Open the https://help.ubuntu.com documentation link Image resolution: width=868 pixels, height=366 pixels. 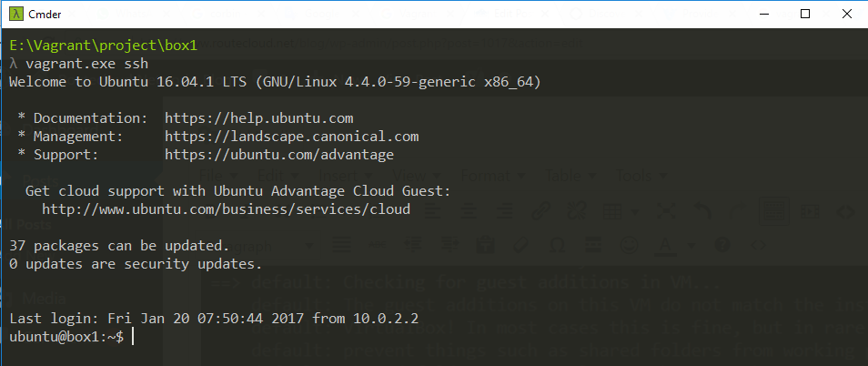[259, 118]
